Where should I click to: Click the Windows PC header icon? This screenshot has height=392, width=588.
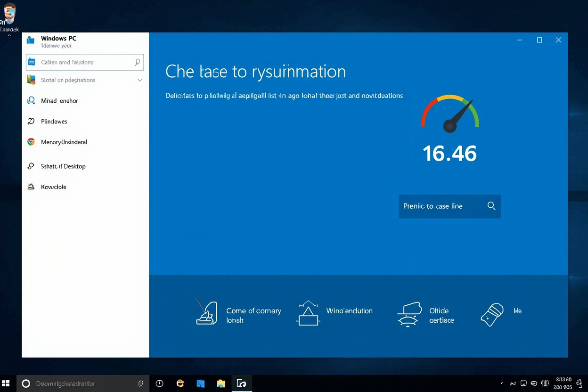[x=31, y=40]
